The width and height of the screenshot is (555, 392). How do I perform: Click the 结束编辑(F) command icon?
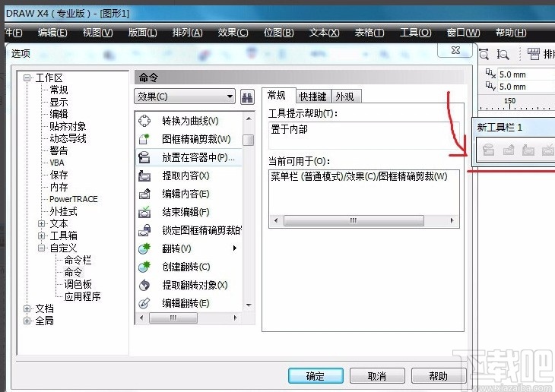click(144, 212)
